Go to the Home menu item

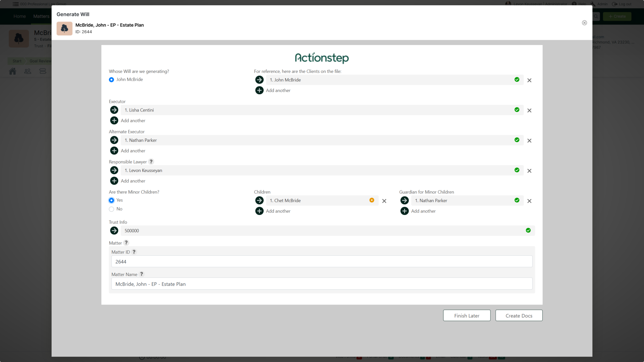19,16
